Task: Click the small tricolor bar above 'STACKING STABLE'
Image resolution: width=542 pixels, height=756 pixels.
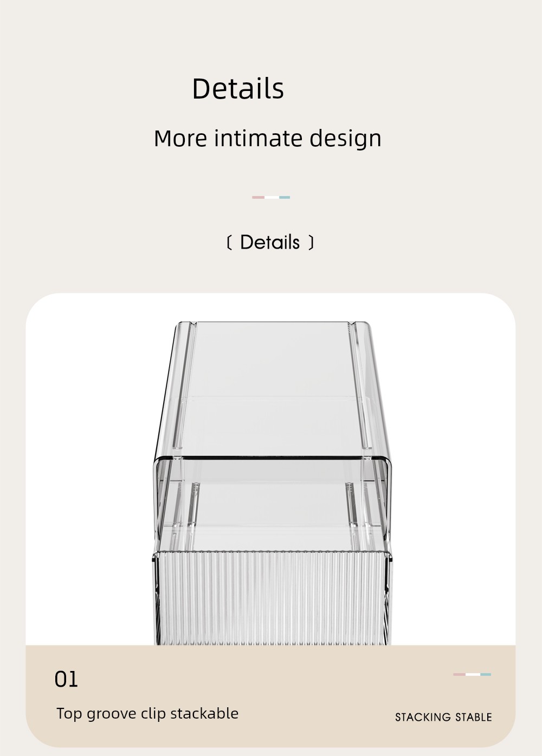Action: [x=472, y=674]
